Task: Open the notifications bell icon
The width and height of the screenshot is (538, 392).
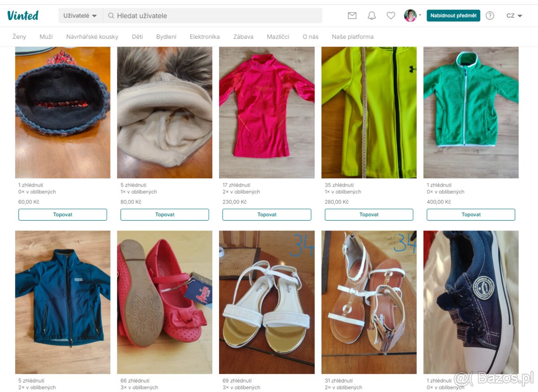Action: (372, 16)
